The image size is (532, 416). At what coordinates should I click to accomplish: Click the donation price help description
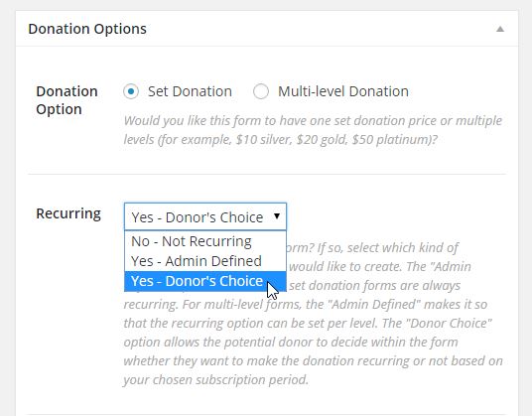coord(313,130)
